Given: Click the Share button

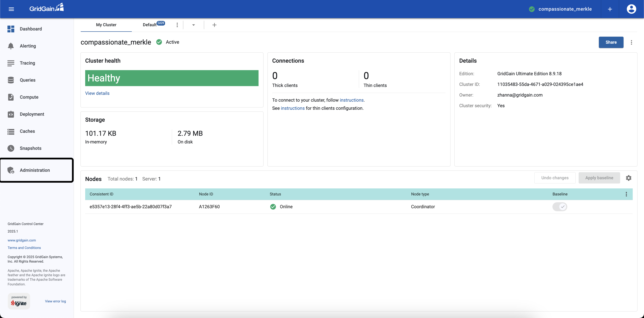Looking at the screenshot, I should click(x=611, y=42).
